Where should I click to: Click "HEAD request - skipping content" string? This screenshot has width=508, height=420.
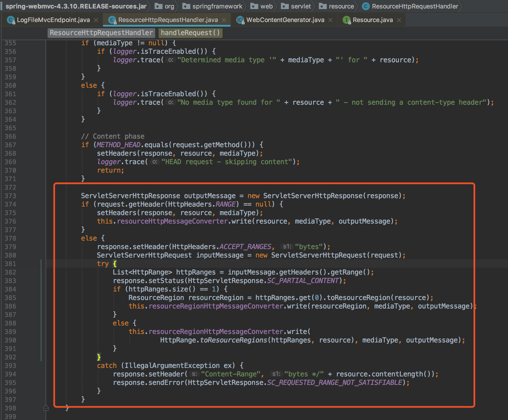coord(227,162)
